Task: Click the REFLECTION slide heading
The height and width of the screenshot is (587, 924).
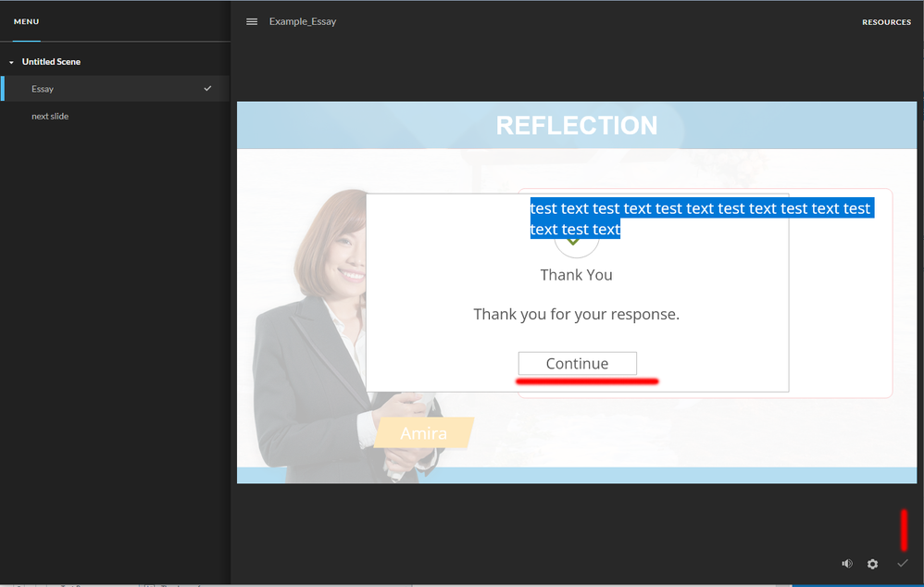Action: coord(576,125)
